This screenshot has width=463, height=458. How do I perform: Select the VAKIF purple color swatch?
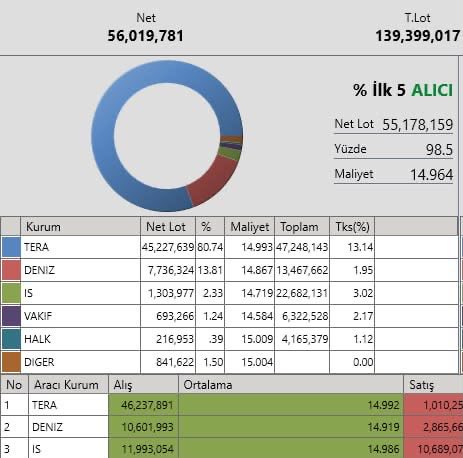tap(11, 316)
